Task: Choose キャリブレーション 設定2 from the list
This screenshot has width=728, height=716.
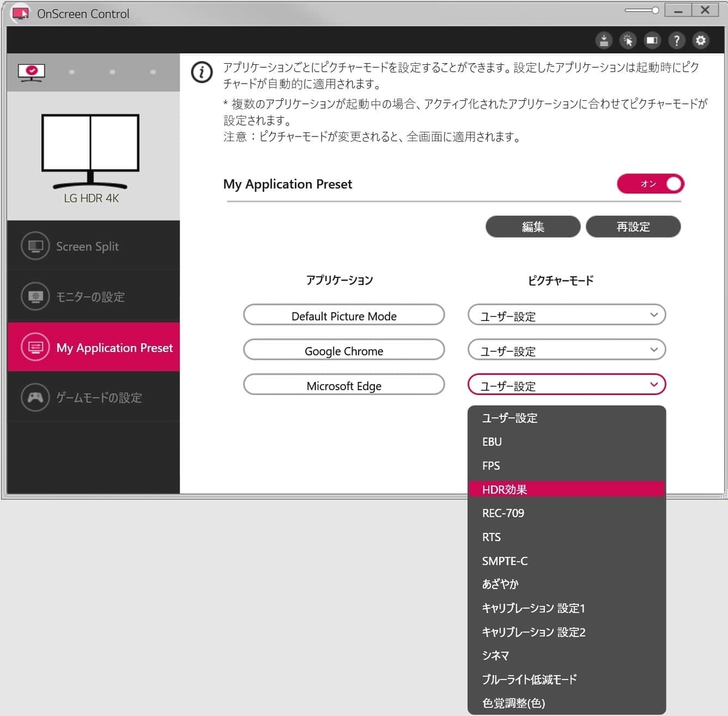Action: coord(567,632)
